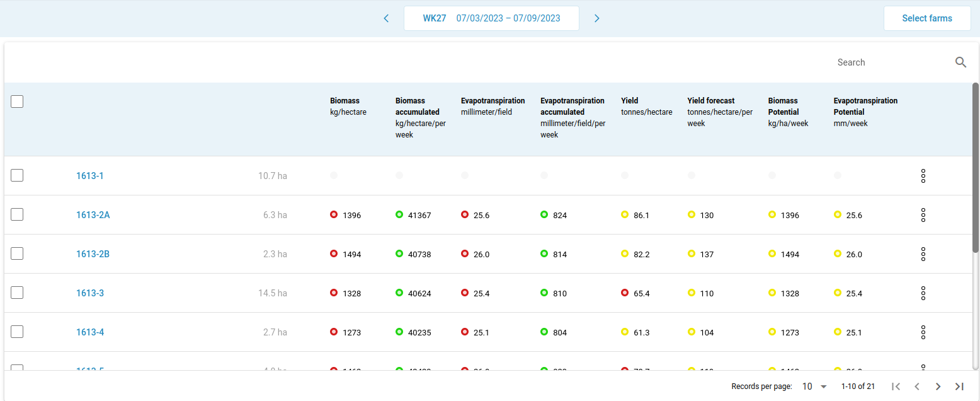Select the checkbox for field 1613-4
Screen dimensions: 980x401
coord(17,332)
